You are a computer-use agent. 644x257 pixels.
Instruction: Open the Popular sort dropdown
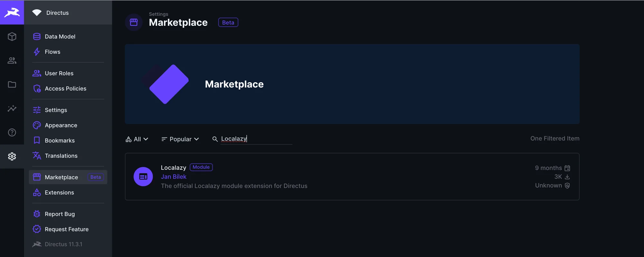click(180, 139)
